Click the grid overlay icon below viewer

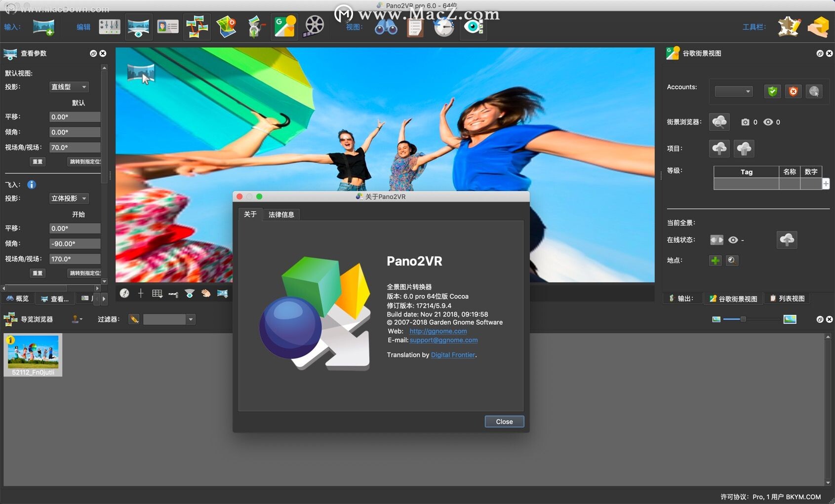click(x=157, y=293)
